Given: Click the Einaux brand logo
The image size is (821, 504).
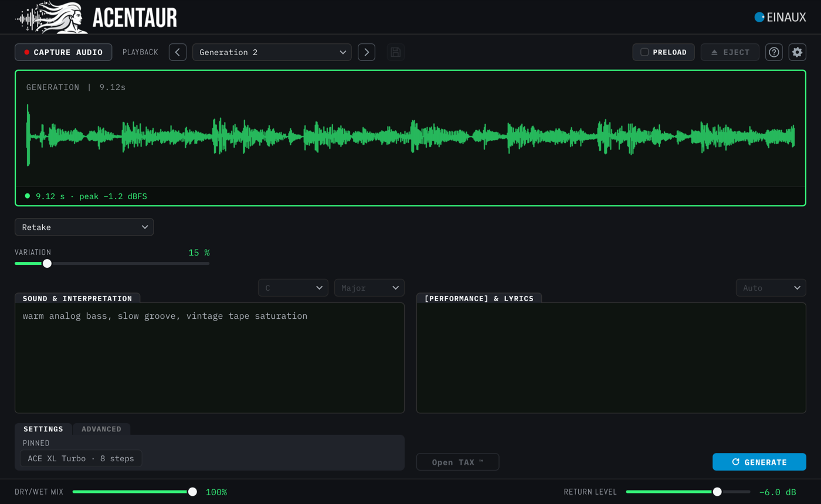Looking at the screenshot, I should pyautogui.click(x=780, y=17).
